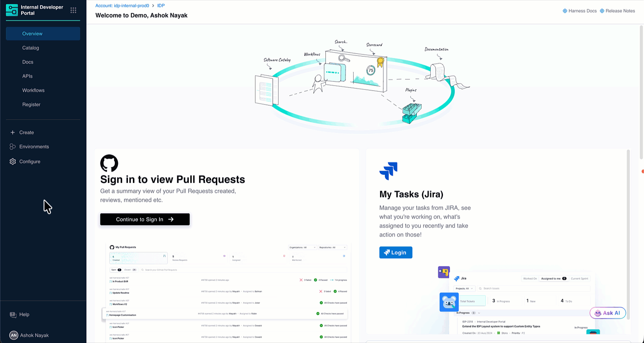Click Continue to Sign In button
The width and height of the screenshot is (644, 343).
(145, 219)
